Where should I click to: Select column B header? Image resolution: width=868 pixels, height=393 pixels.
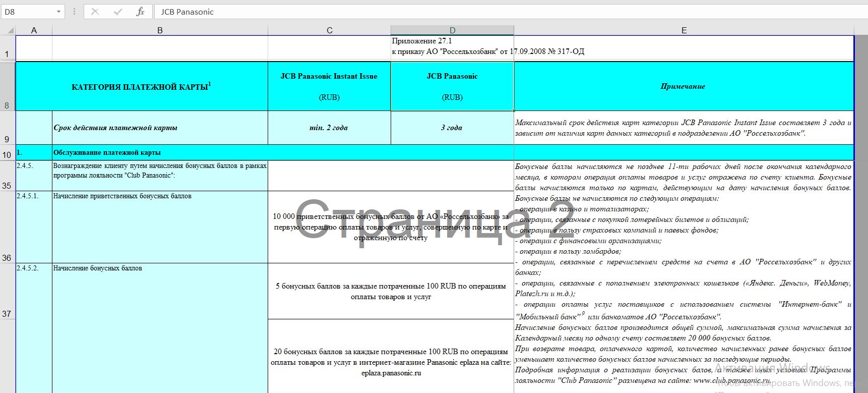click(160, 30)
